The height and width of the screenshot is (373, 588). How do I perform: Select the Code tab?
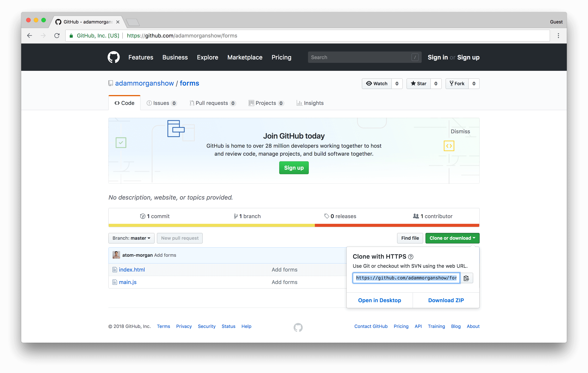(124, 103)
